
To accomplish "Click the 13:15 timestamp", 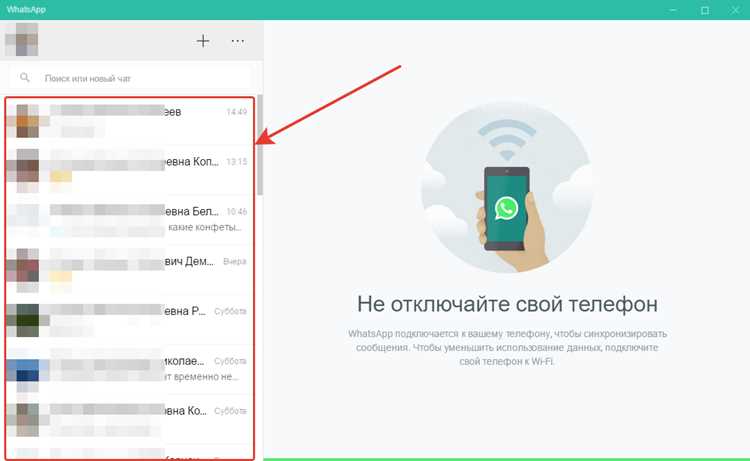I will coord(236,161).
